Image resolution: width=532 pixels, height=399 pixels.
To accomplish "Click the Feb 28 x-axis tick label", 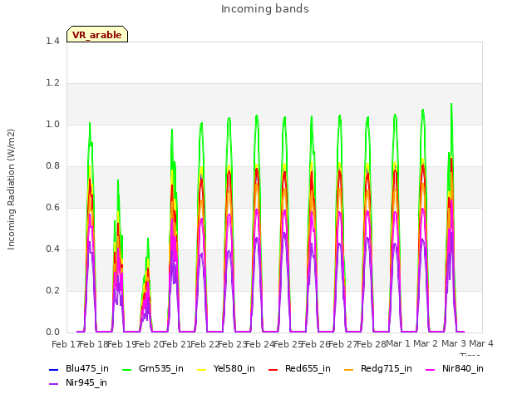I will 372,344.
